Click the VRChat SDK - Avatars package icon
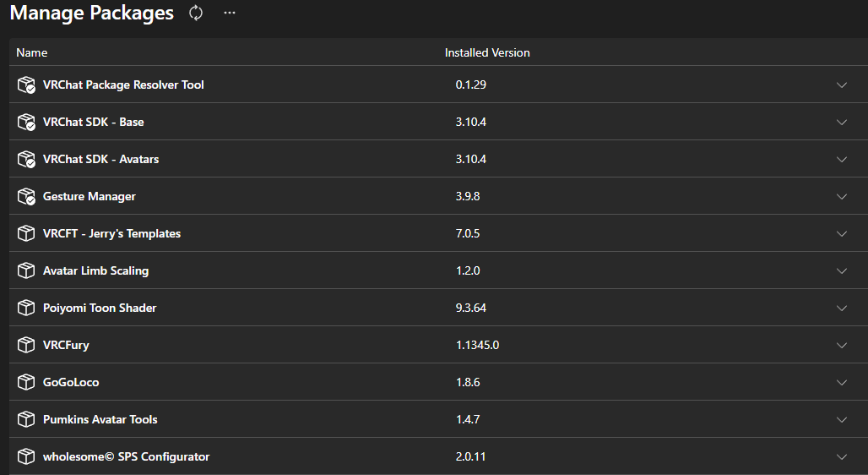This screenshot has width=868, height=475. pos(26,159)
